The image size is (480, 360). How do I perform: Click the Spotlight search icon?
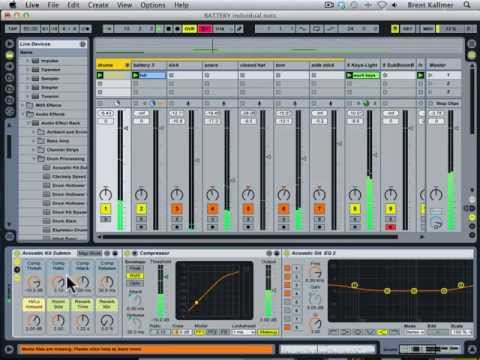(x=467, y=5)
